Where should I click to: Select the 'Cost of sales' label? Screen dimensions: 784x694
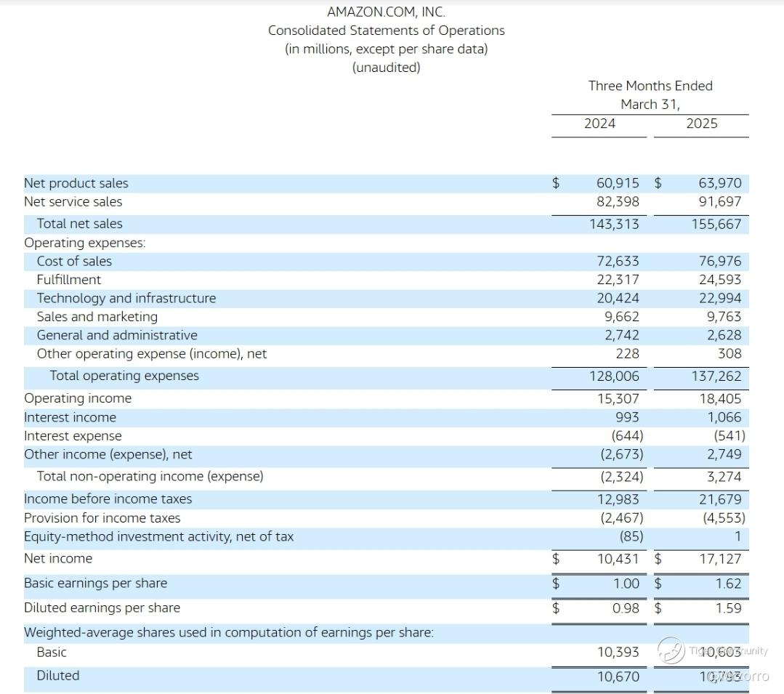pyautogui.click(x=74, y=261)
